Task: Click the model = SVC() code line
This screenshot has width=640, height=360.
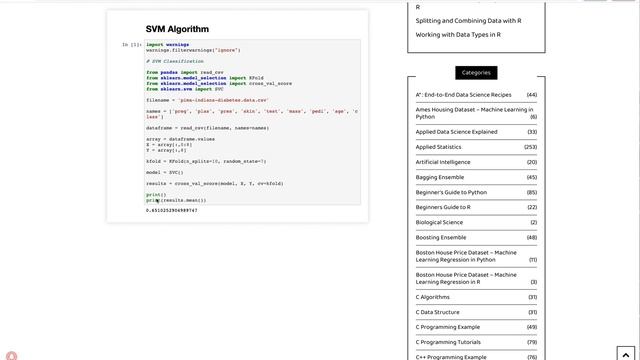Action: coord(164,172)
